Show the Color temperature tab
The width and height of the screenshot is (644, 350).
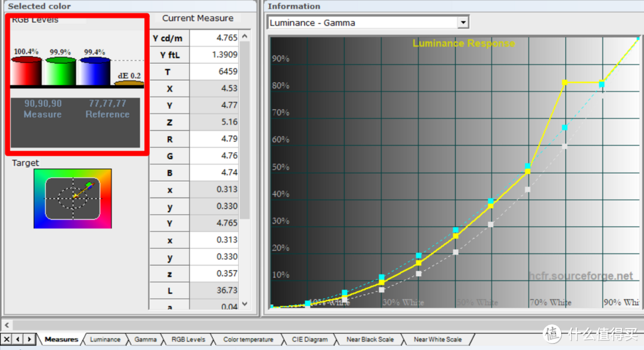247,339
